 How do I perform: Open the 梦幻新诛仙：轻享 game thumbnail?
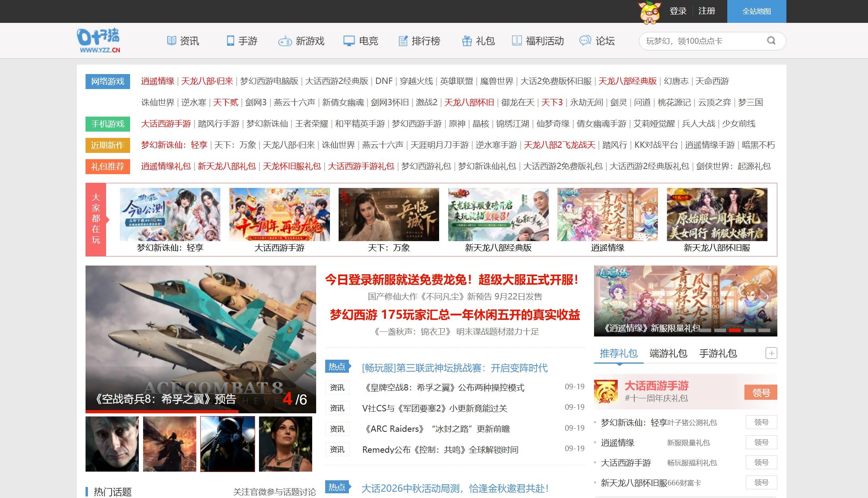(170, 214)
